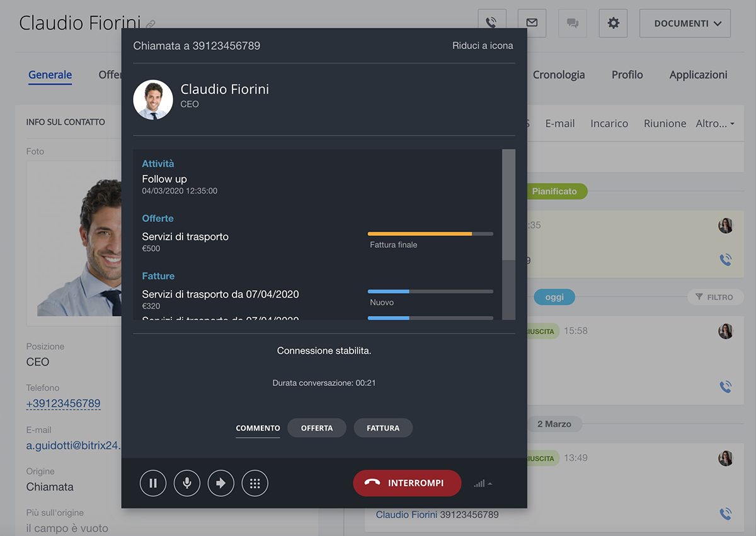Click the Info sul contatto section header
This screenshot has width=756, height=536.
[66, 122]
